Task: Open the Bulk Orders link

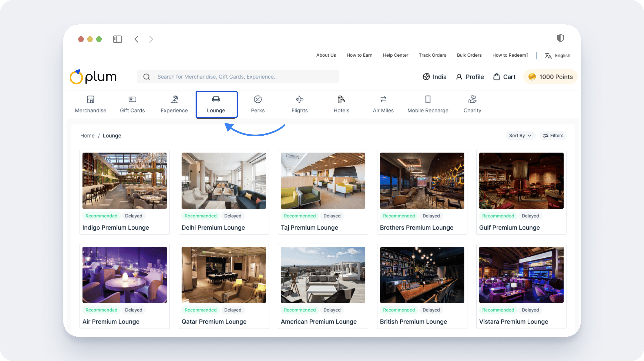Action: (x=469, y=55)
